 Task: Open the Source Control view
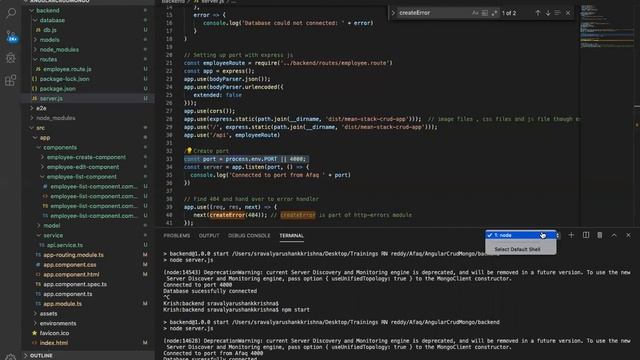pos(11,36)
